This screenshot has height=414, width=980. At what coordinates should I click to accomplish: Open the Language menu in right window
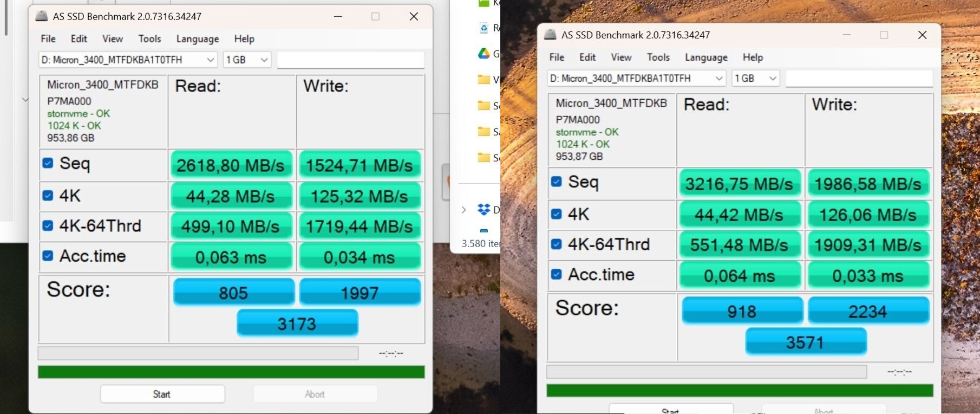coord(705,57)
